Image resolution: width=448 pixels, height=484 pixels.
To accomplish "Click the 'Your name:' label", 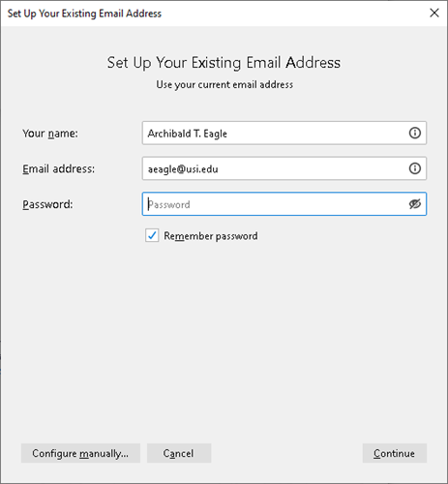I will [x=50, y=134].
